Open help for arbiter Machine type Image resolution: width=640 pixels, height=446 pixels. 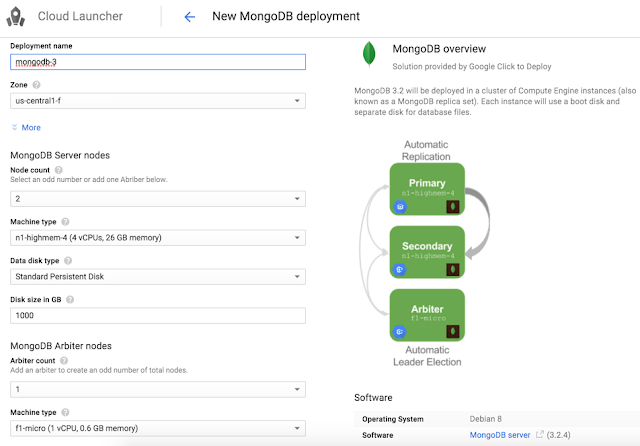[x=65, y=413]
